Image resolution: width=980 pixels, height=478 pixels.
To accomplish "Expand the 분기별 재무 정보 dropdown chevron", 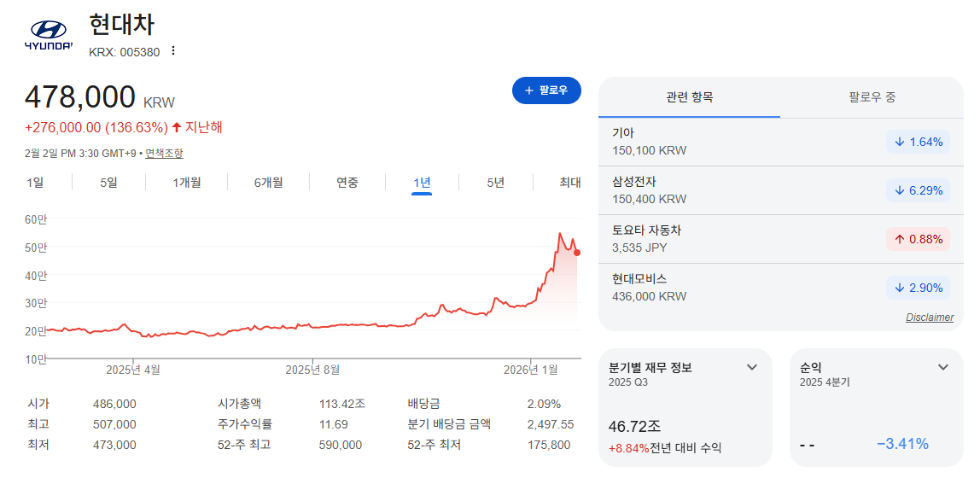I will (x=752, y=367).
